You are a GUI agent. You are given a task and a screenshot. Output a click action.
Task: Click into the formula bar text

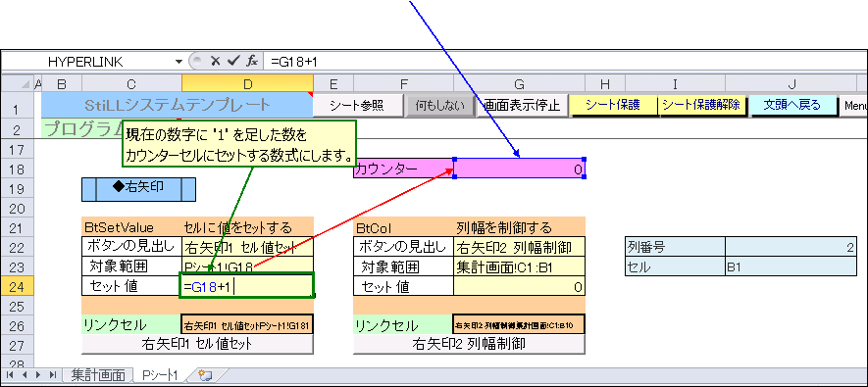[x=565, y=62]
